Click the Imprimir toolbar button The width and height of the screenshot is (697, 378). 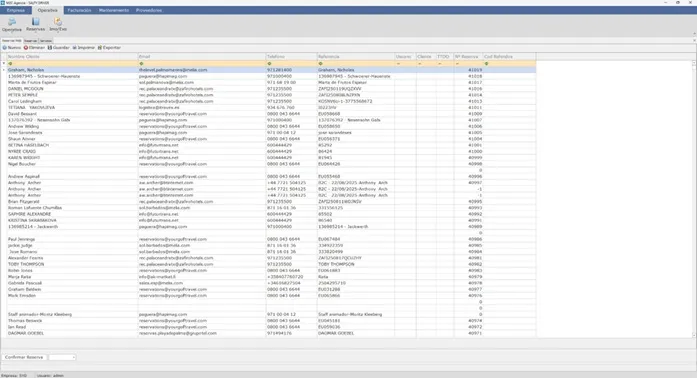click(x=84, y=48)
